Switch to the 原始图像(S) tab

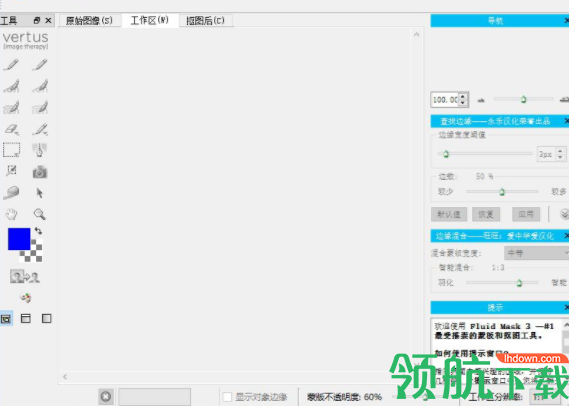[89, 21]
